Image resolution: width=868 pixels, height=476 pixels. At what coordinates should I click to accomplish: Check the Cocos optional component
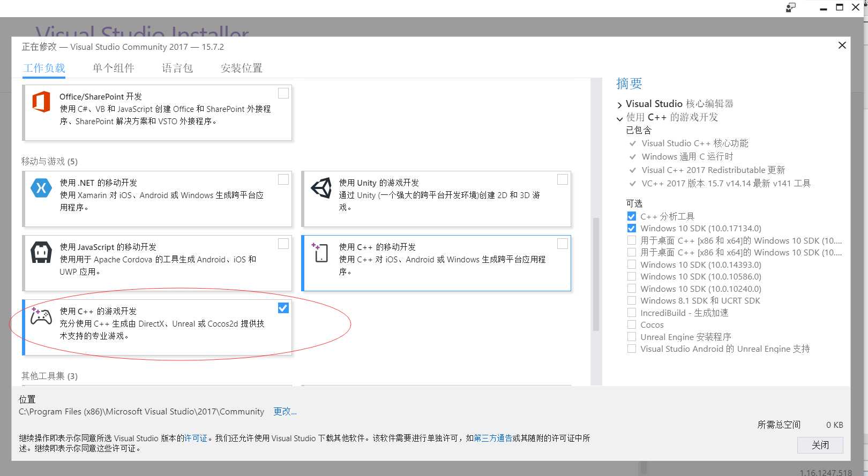(x=632, y=324)
